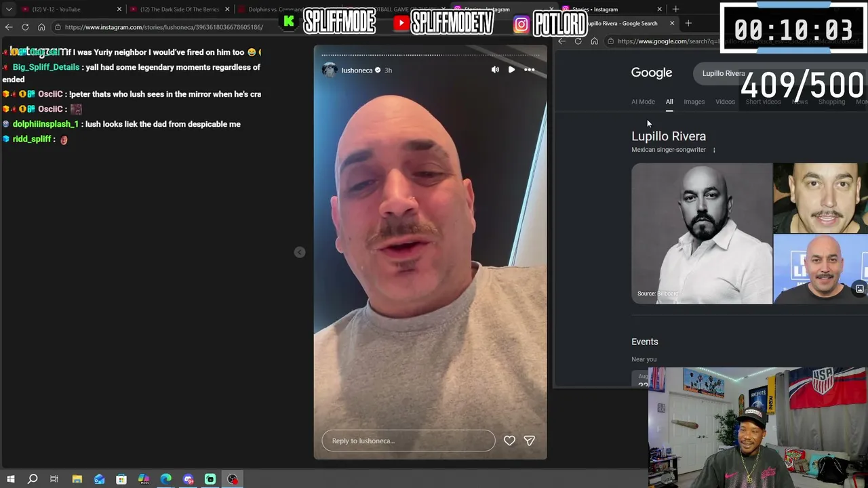Open the bottom-right Lupillo Rivera photo
Screen dimensions: 868x488
tap(821, 269)
